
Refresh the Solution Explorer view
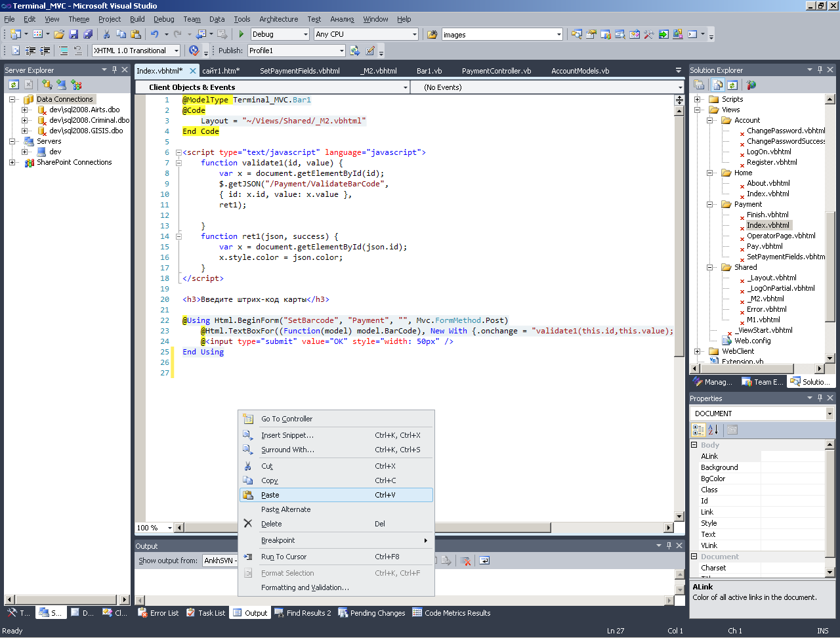[732, 85]
